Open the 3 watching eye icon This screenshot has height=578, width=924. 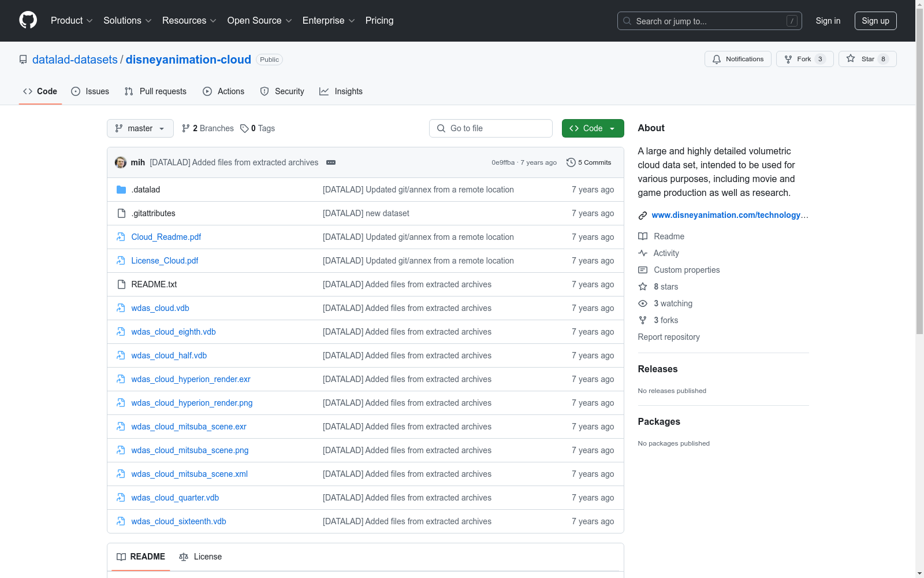click(643, 303)
